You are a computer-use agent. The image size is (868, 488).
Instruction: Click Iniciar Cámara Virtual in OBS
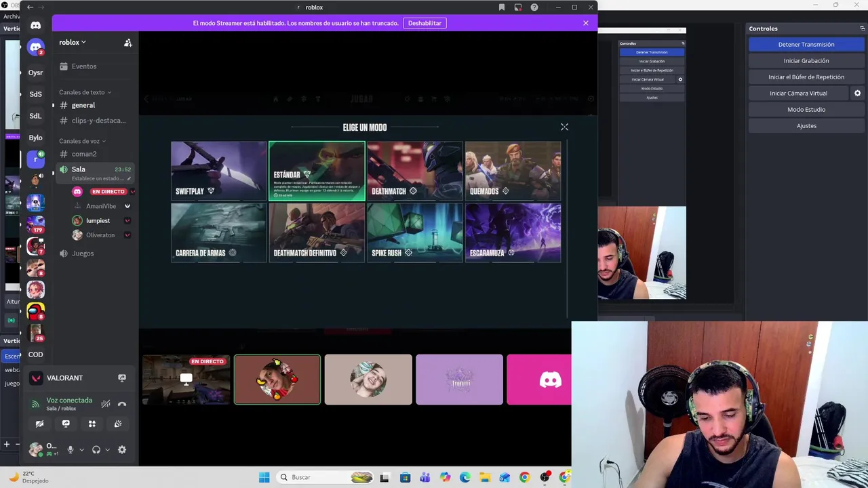(x=798, y=93)
